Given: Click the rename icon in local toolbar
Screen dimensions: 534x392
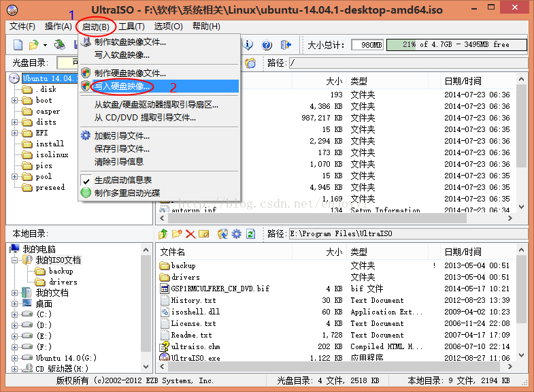Looking at the screenshot, I should pos(203,234).
